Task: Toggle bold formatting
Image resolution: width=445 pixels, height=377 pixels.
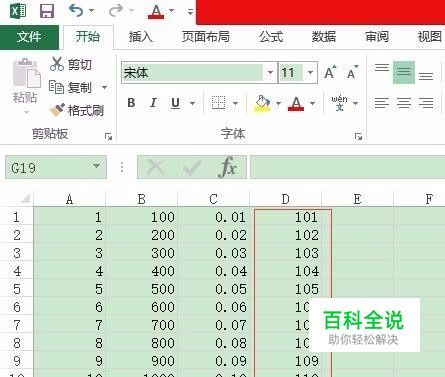Action: 131,103
